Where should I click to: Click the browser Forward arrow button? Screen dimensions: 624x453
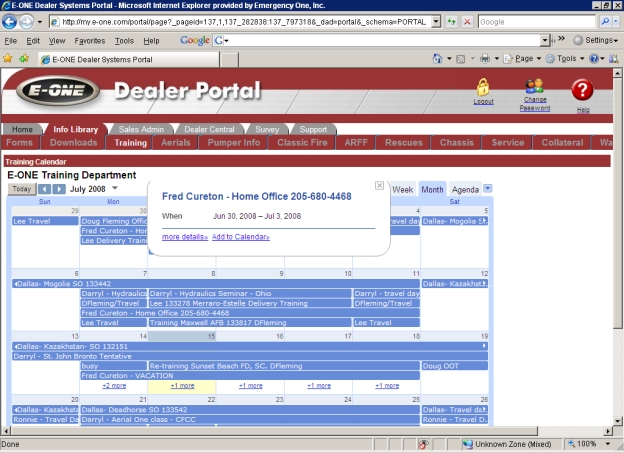point(26,21)
